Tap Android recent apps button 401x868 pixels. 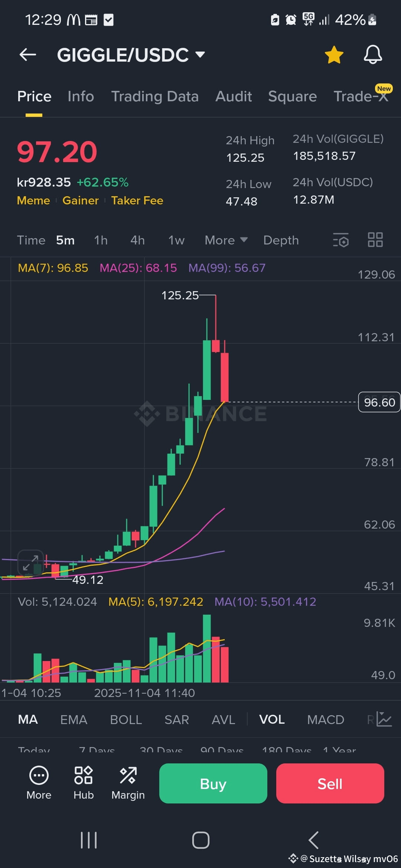click(x=89, y=840)
